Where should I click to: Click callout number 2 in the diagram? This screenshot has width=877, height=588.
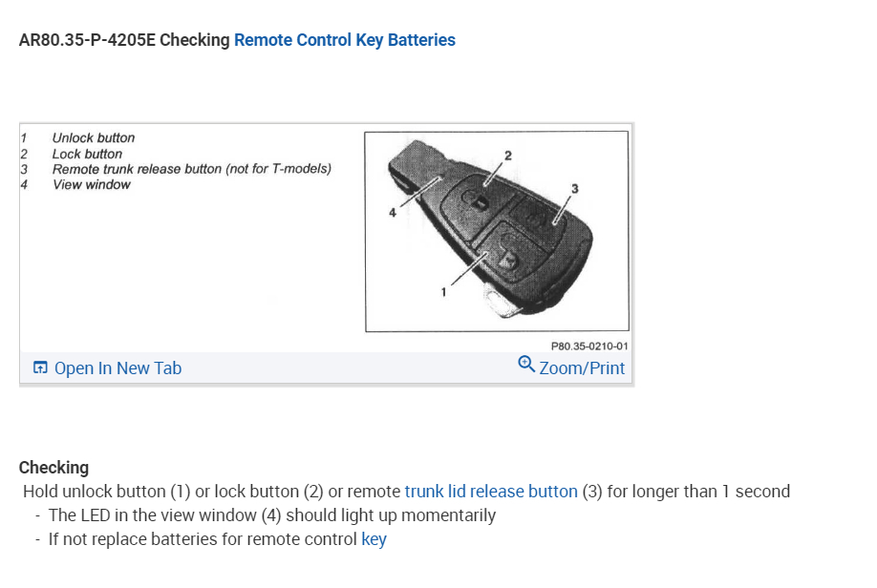[x=508, y=155]
